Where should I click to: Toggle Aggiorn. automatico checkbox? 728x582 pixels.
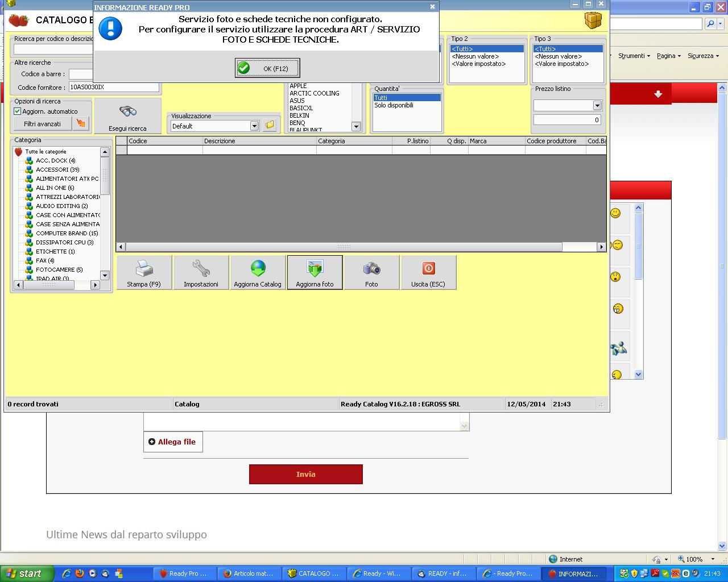[x=18, y=111]
